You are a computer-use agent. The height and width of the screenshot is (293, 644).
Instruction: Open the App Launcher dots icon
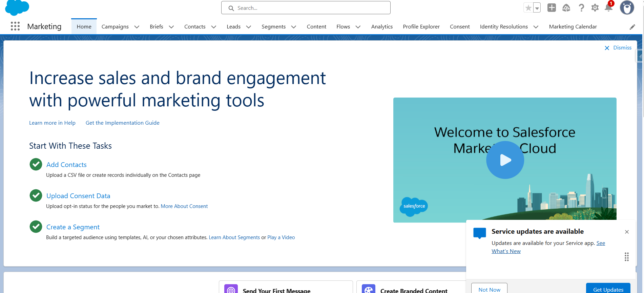[x=15, y=26]
